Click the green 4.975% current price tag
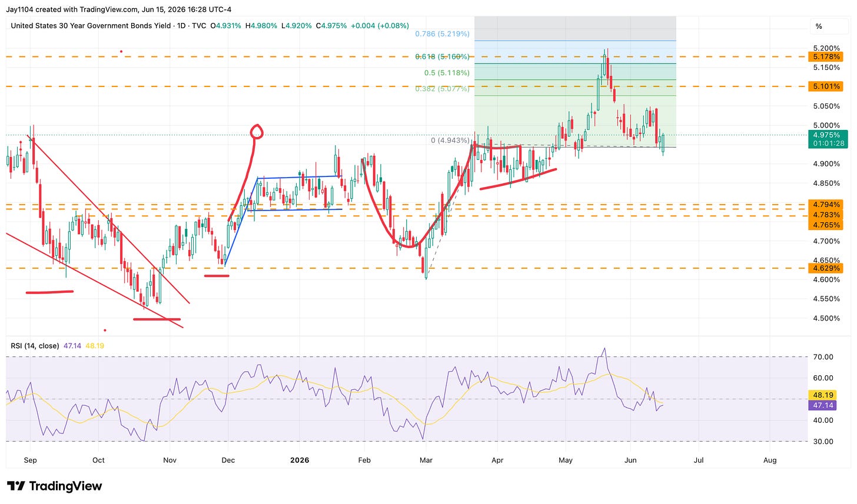857x504 pixels. pos(827,135)
